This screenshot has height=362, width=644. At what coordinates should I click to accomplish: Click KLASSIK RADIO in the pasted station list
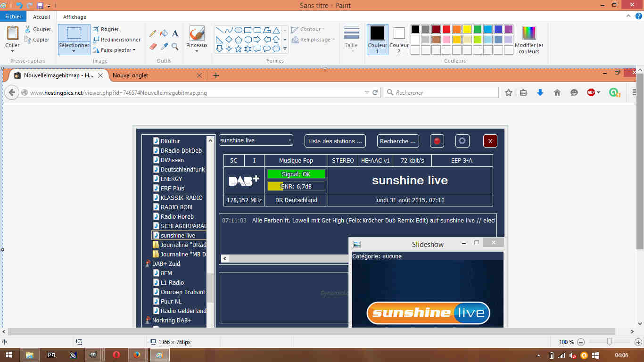click(x=182, y=197)
